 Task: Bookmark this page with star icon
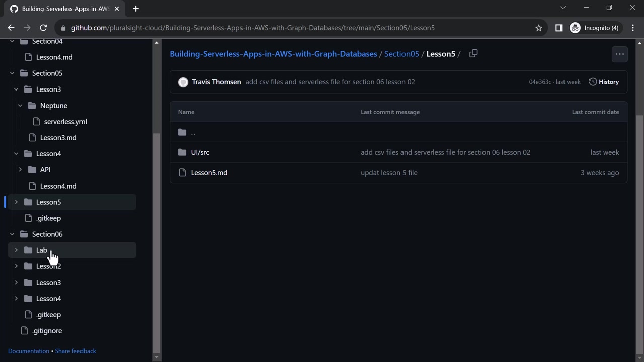[539, 28]
